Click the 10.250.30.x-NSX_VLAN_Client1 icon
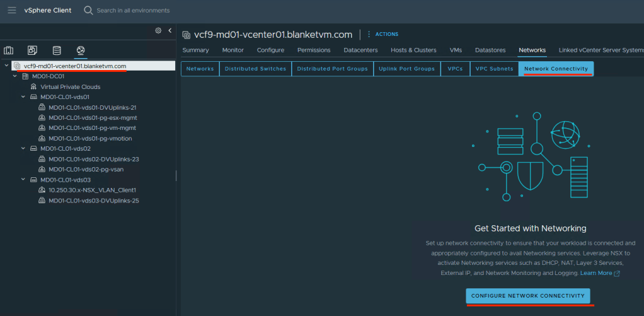The image size is (644, 316). coord(42,190)
